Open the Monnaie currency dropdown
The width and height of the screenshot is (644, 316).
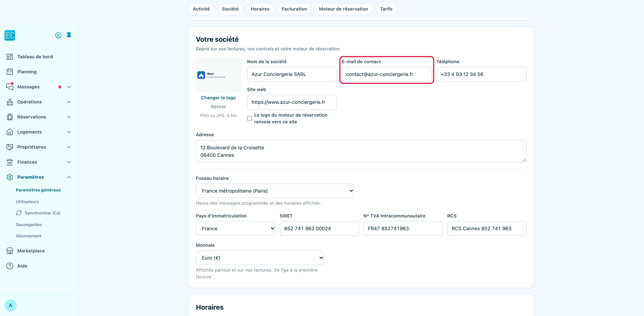coord(260,258)
